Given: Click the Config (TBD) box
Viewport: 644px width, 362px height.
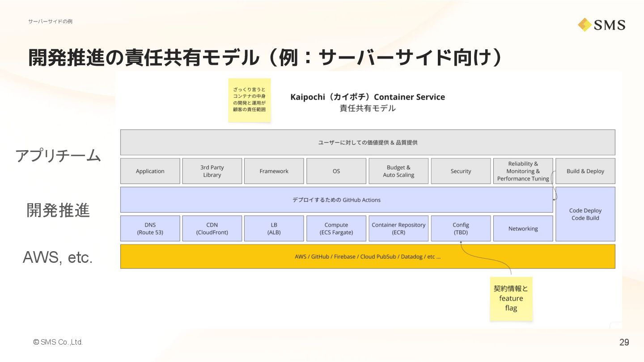Looking at the screenshot, I should 461,228.
